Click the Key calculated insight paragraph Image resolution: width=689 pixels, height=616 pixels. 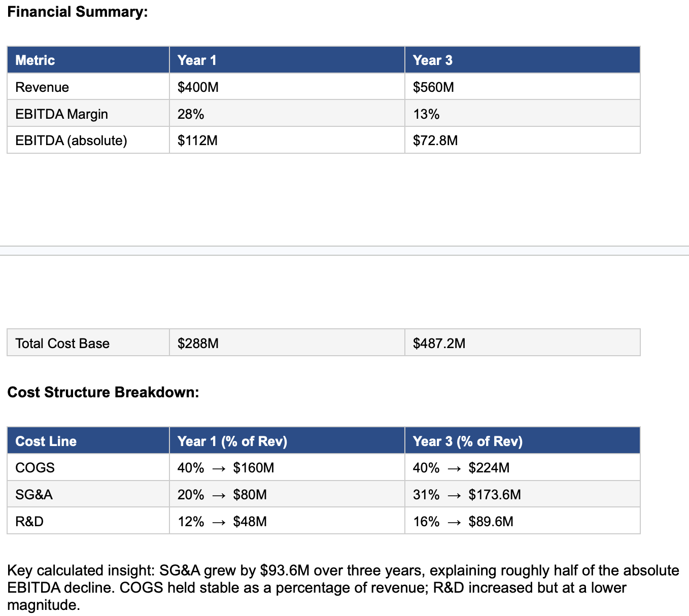(x=343, y=588)
